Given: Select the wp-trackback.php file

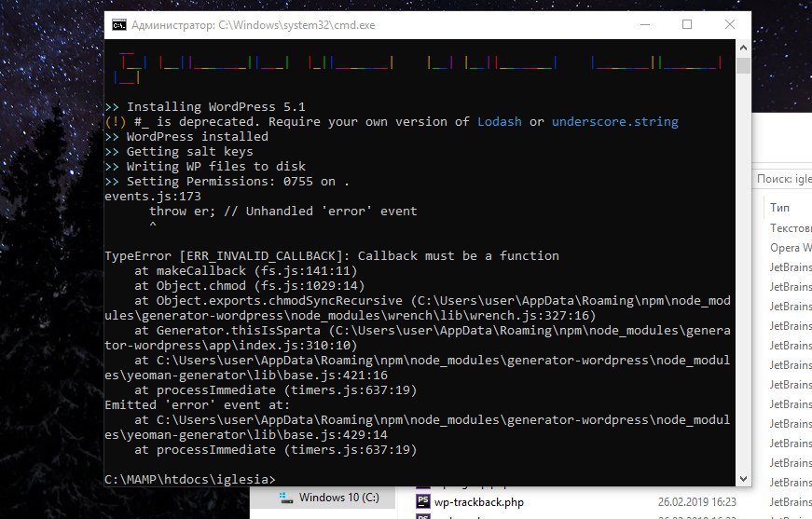Looking at the screenshot, I should pyautogui.click(x=478, y=502).
